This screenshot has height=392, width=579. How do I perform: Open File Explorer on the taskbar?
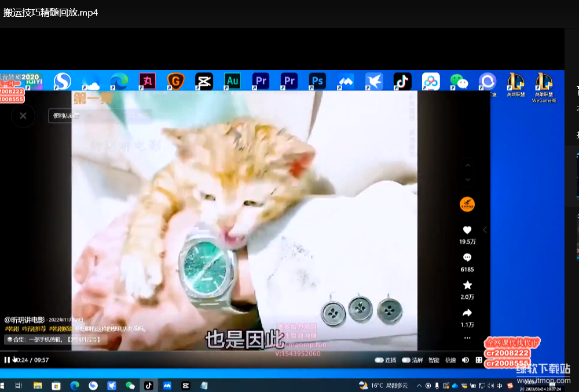(x=38, y=386)
